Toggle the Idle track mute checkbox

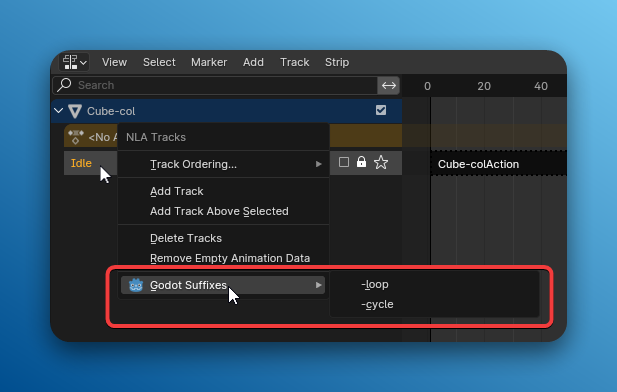tap(344, 162)
